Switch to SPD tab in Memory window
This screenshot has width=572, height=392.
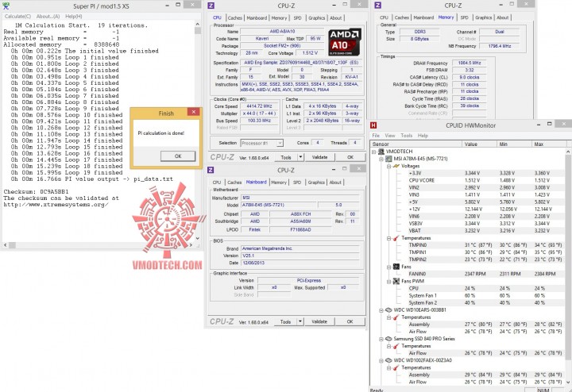click(465, 17)
